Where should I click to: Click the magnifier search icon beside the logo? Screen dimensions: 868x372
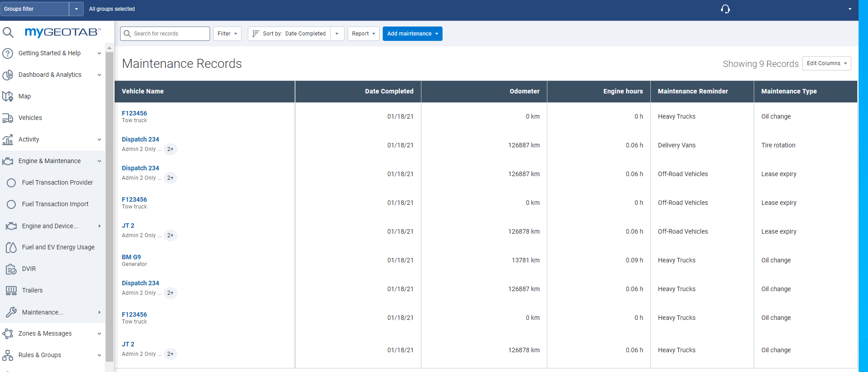coord(8,32)
